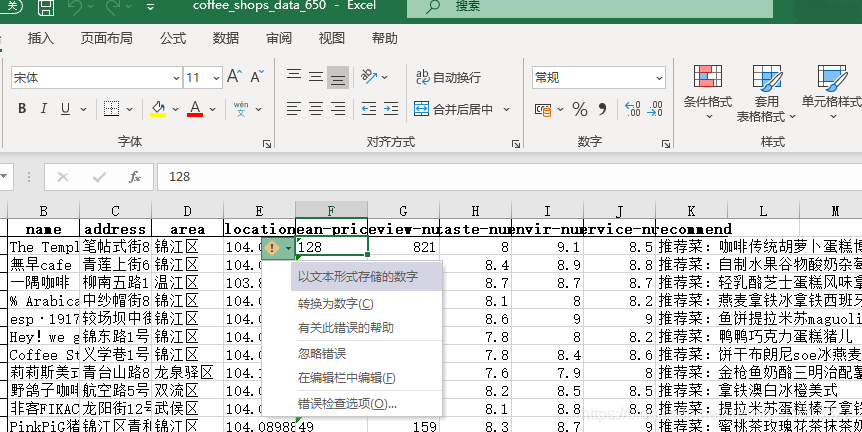Expand the 宋体 font name dropdown
Viewport: 862px width, 432px height.
(x=176, y=78)
